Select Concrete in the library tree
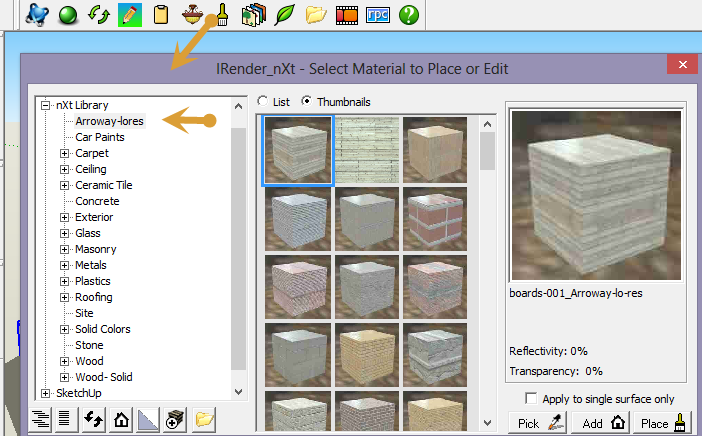The width and height of the screenshot is (702, 436). [97, 201]
